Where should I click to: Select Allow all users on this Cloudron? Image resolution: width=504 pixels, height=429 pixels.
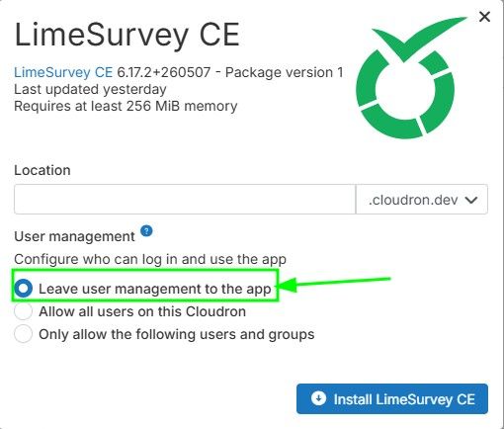click(x=23, y=311)
